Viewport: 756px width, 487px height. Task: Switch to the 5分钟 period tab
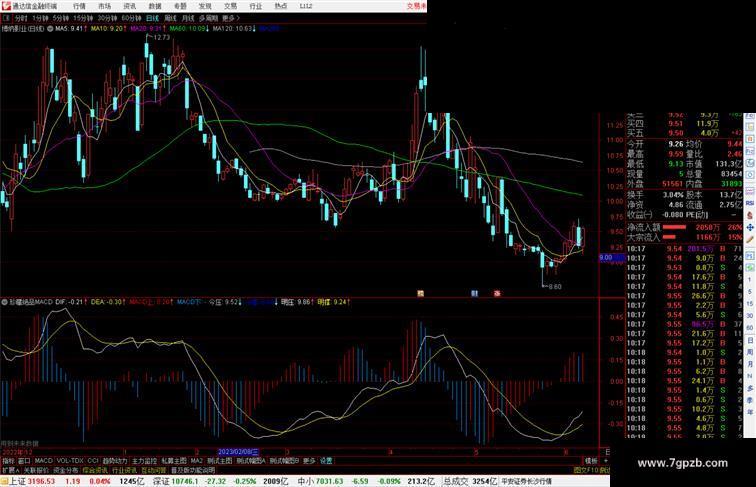61,18
